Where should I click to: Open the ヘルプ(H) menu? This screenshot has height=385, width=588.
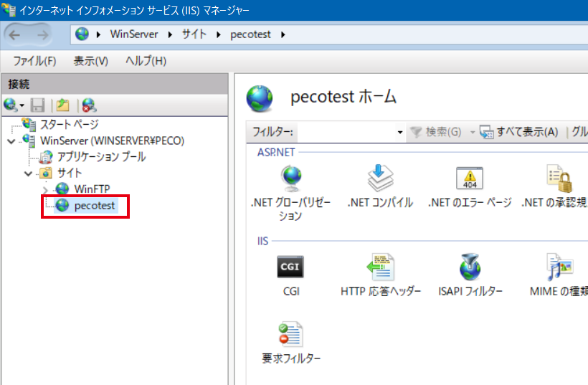pyautogui.click(x=146, y=61)
